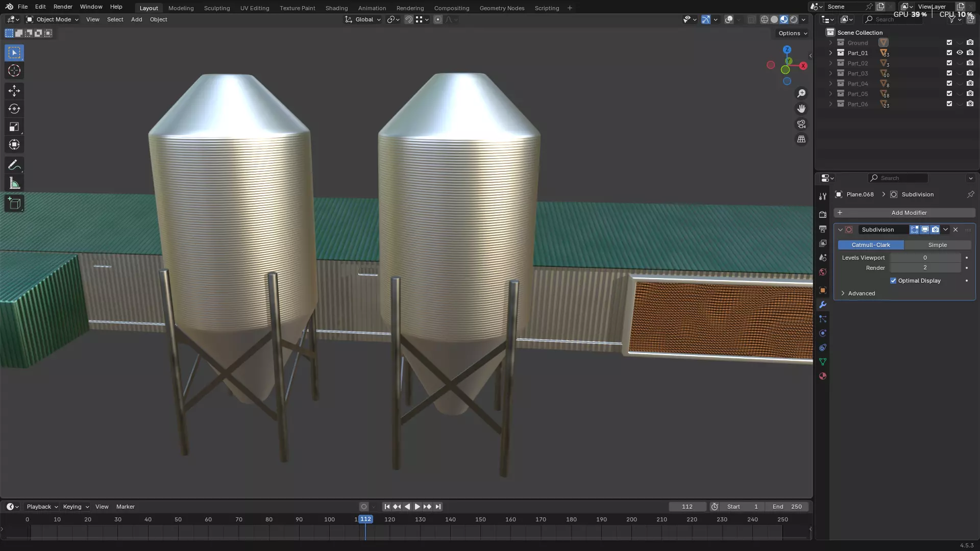Toggle Subdivision modifier render display
The image size is (980, 551).
(x=935, y=230)
